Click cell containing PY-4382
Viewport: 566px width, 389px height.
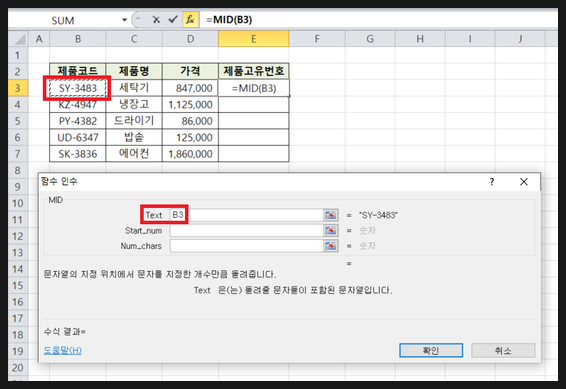pos(78,121)
